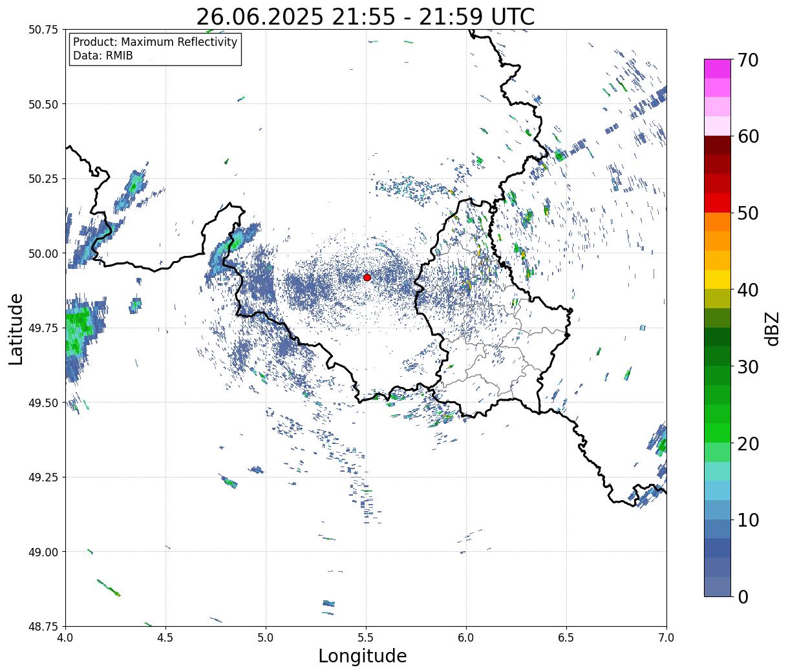788x672 pixels.
Task: Click the colorbar tick label 70
Action: (747, 60)
